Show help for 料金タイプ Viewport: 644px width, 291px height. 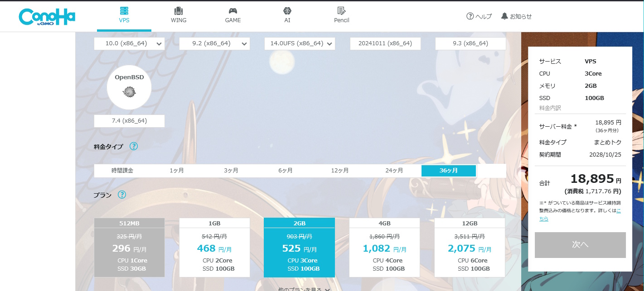click(134, 146)
